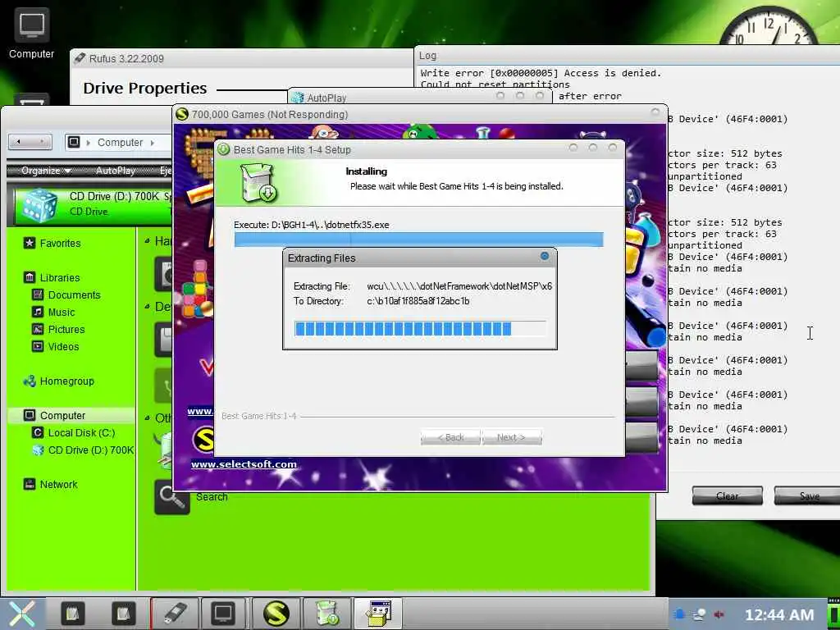Click the Best Game Hits setup title icon
Image resolution: width=840 pixels, height=630 pixels.
click(223, 149)
